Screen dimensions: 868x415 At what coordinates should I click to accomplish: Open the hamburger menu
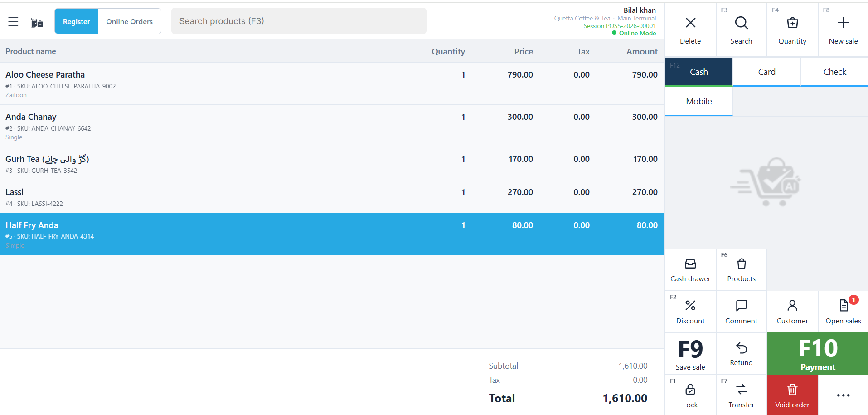[13, 21]
